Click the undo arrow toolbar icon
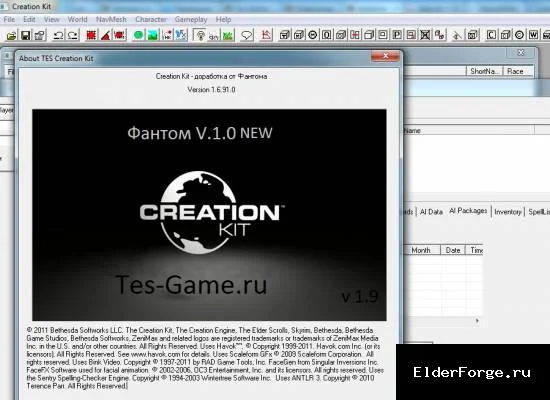 (x=58, y=35)
